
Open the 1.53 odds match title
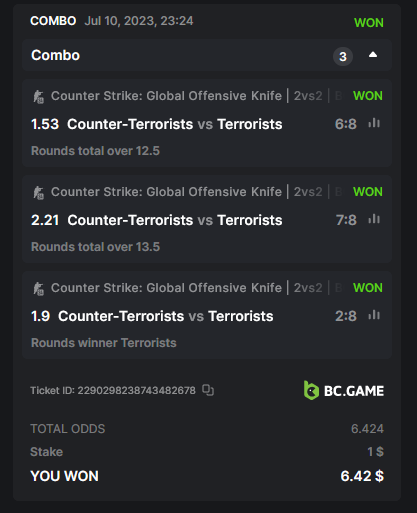tap(175, 124)
